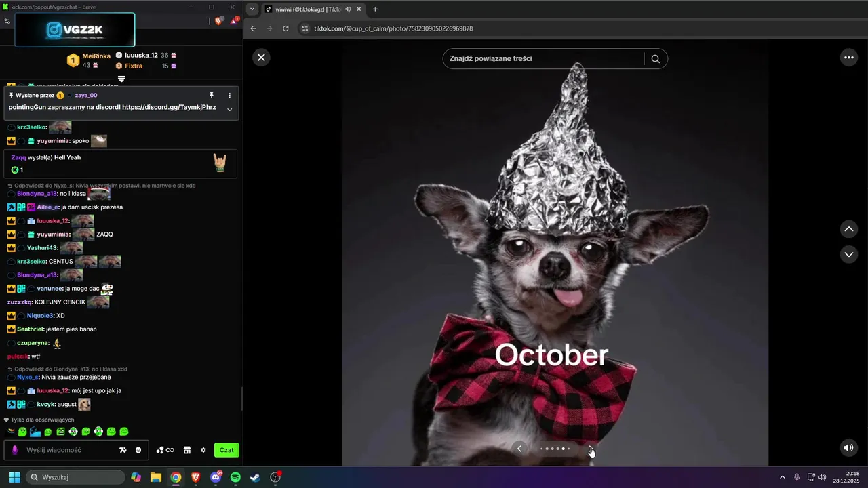The image size is (868, 488).
Task: Open Steam from the taskbar
Action: [x=255, y=477]
